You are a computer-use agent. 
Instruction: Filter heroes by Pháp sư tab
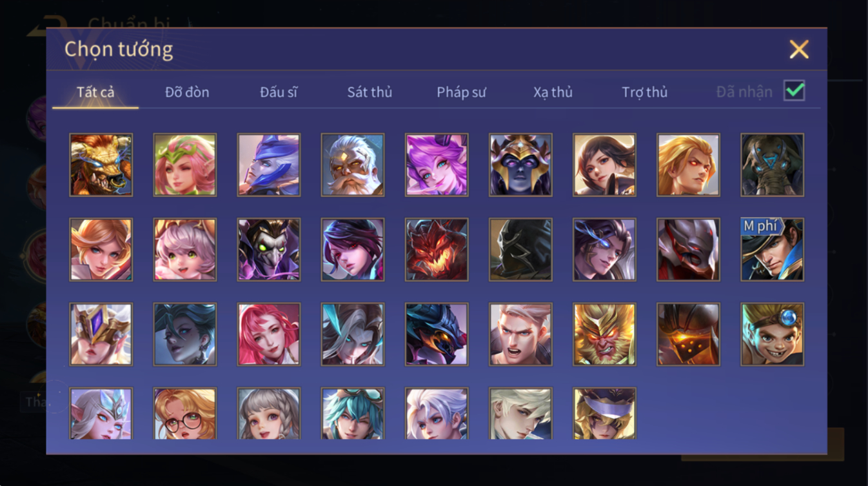tap(461, 92)
